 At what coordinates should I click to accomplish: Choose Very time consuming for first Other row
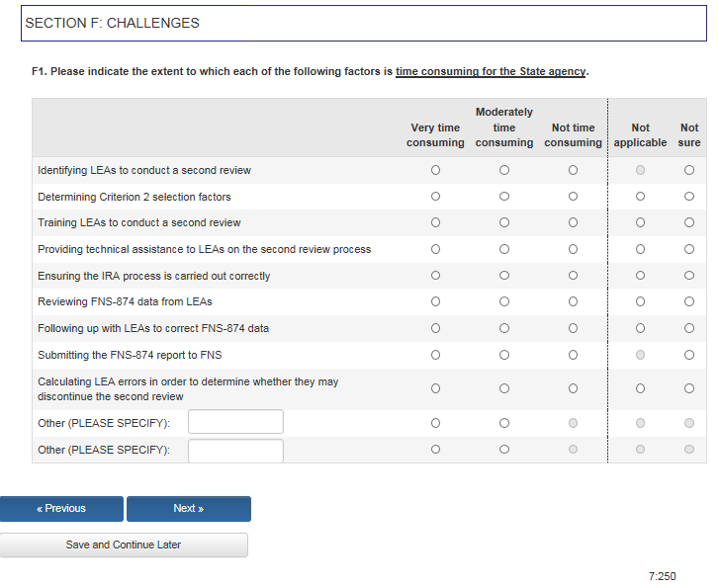(x=435, y=423)
